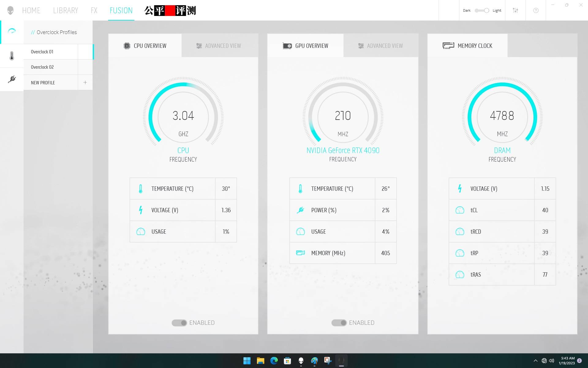Switch theme from Dark to Light
This screenshot has height=368, width=588.
481,10
